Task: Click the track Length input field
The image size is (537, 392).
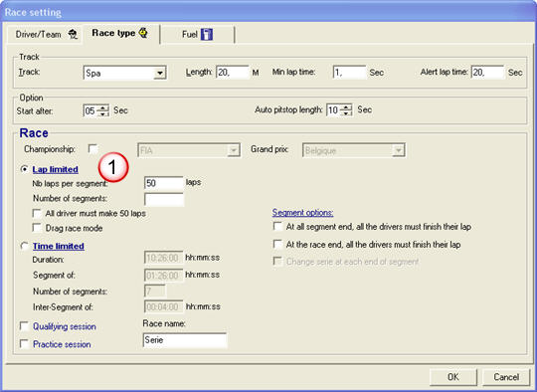Action: point(233,73)
